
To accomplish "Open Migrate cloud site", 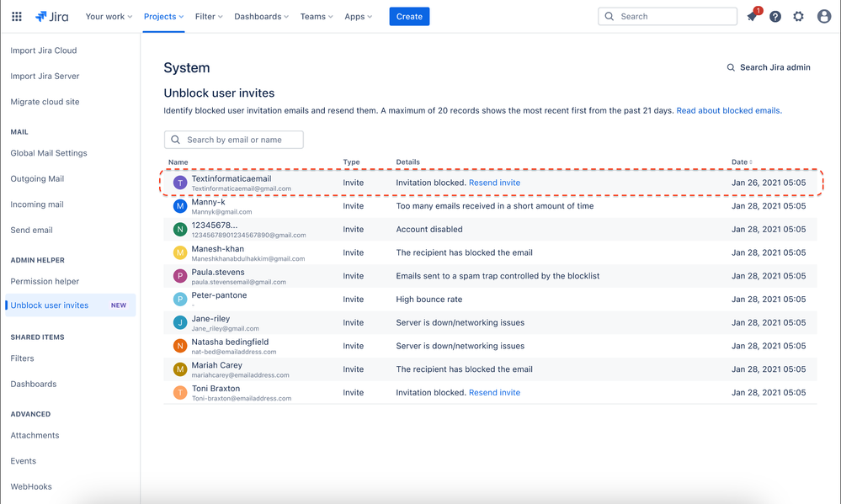I will 45,102.
